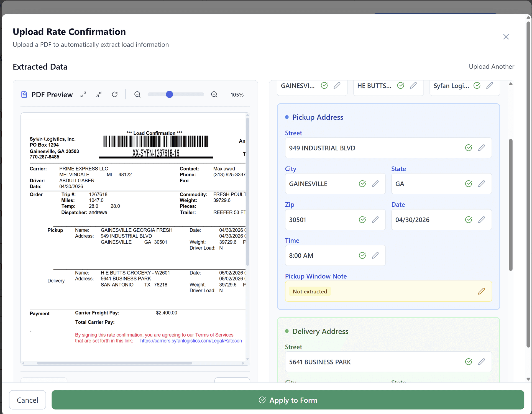532x414 pixels.
Task: Toggle verified checkmark for state GA
Action: pos(469,183)
